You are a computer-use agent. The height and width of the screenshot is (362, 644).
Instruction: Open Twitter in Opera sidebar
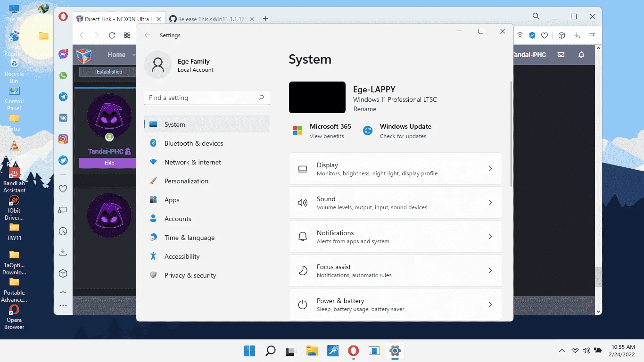click(x=63, y=160)
